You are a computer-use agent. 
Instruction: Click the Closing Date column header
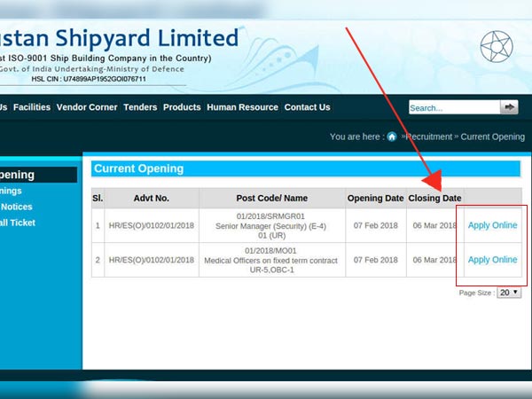click(434, 198)
